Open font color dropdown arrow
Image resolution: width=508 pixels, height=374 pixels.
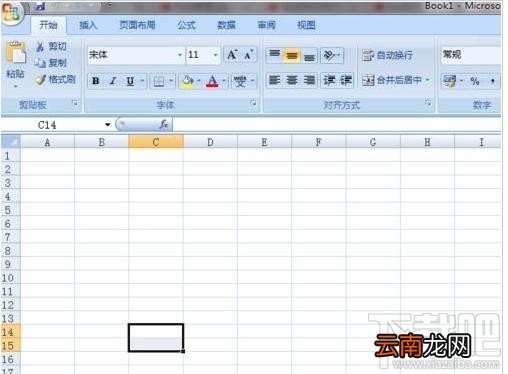[224, 81]
